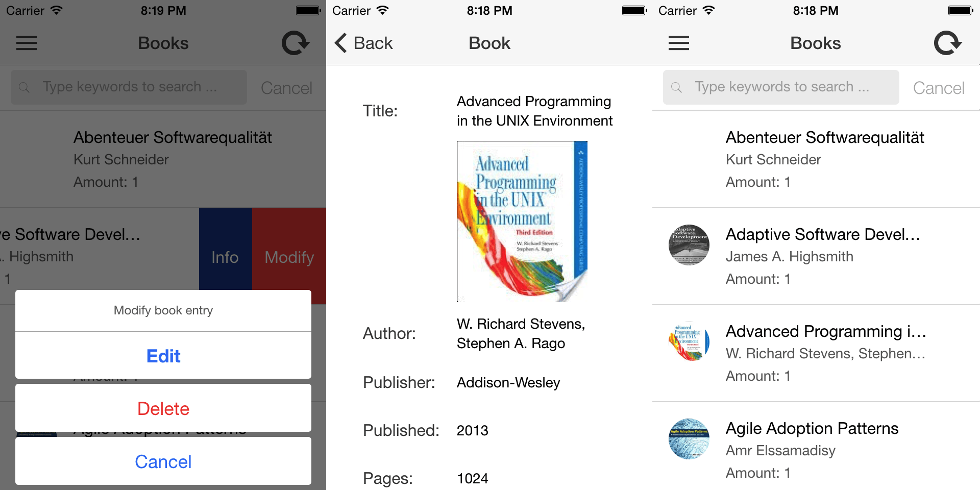Viewport: 980px width, 490px height.
Task: Tap refresh icon in right Books screen
Action: pos(947,43)
